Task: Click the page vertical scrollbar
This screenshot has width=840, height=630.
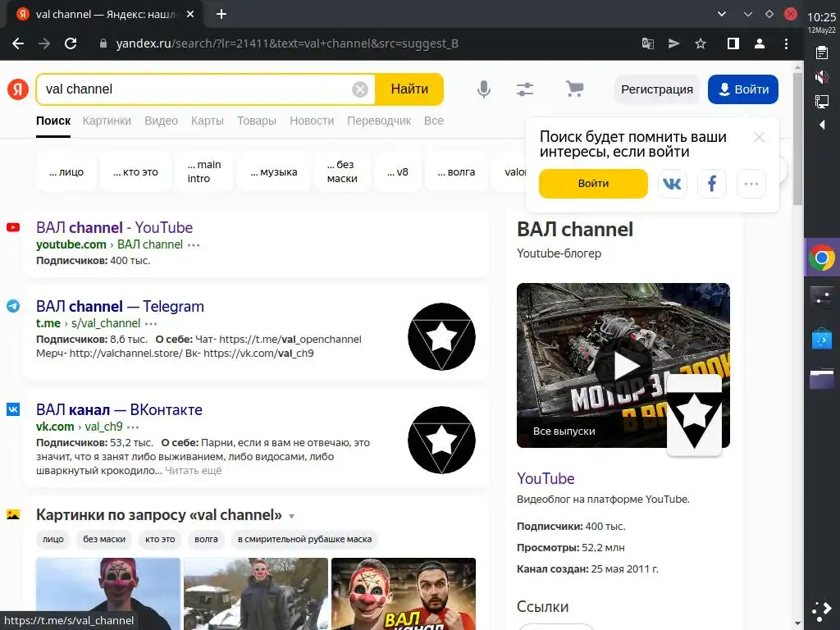Action: [x=797, y=139]
